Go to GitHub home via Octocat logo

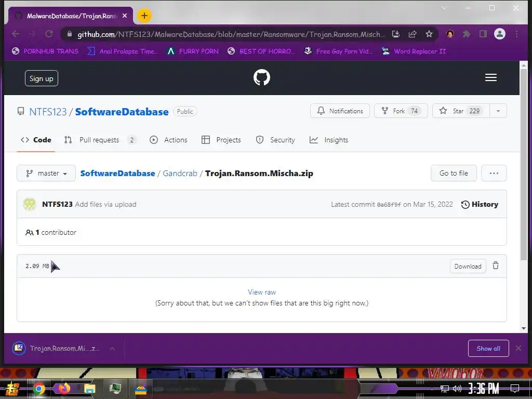pos(262,78)
